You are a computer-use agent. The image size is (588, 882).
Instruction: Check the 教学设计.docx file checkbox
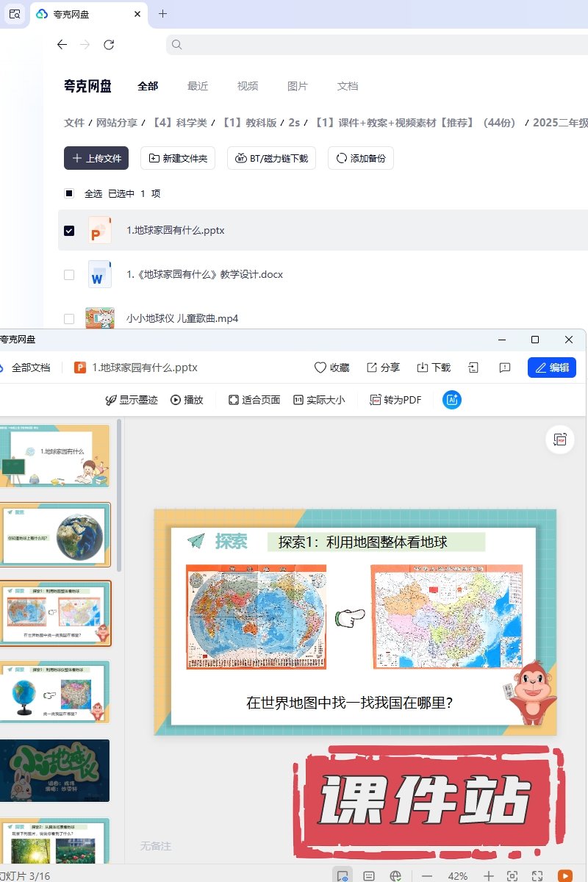[69, 274]
